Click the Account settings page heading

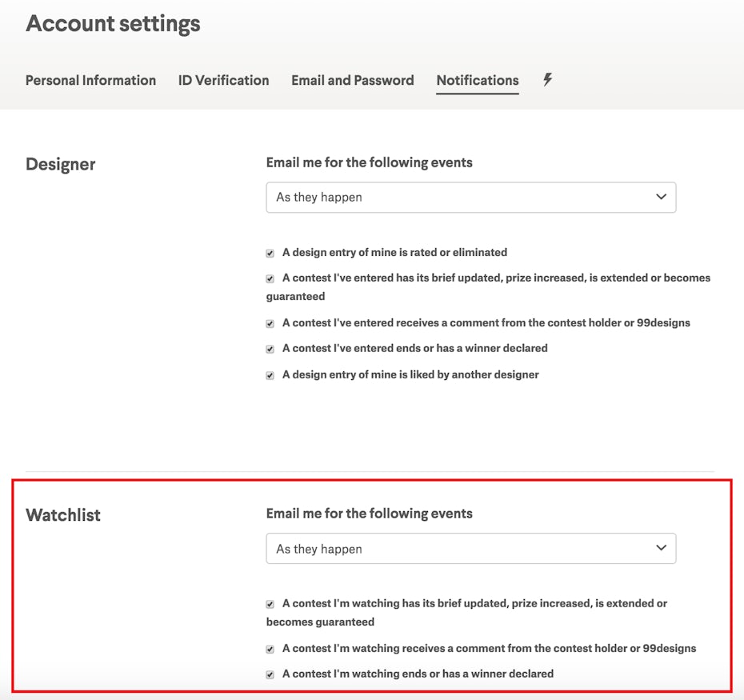click(113, 24)
